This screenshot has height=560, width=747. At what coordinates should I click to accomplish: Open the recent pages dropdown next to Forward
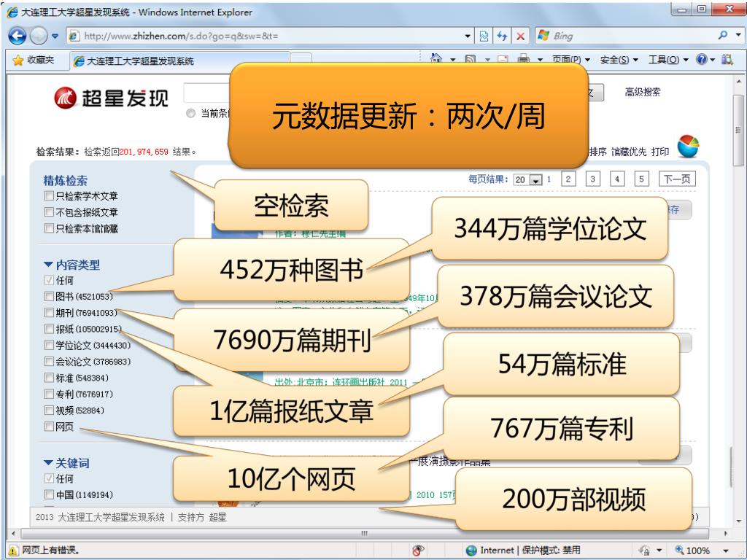click(x=55, y=36)
